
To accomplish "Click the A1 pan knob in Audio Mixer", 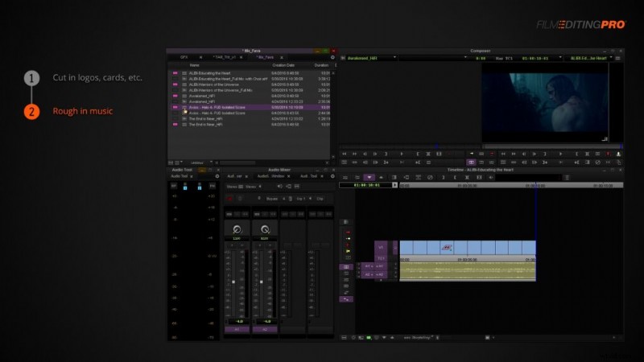I will (237, 229).
